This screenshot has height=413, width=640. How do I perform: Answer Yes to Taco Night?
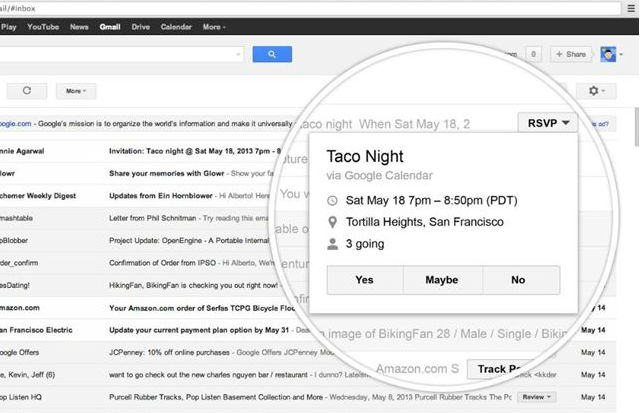pos(364,280)
